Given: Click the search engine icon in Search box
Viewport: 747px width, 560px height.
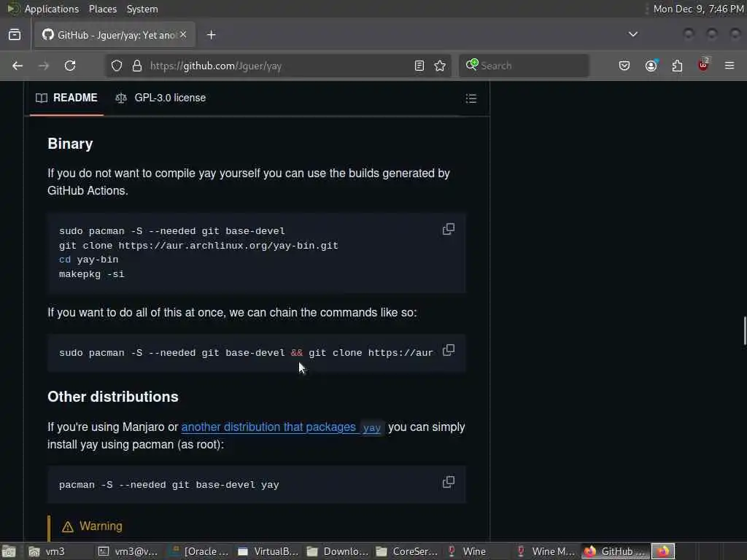Looking at the screenshot, I should [472, 65].
